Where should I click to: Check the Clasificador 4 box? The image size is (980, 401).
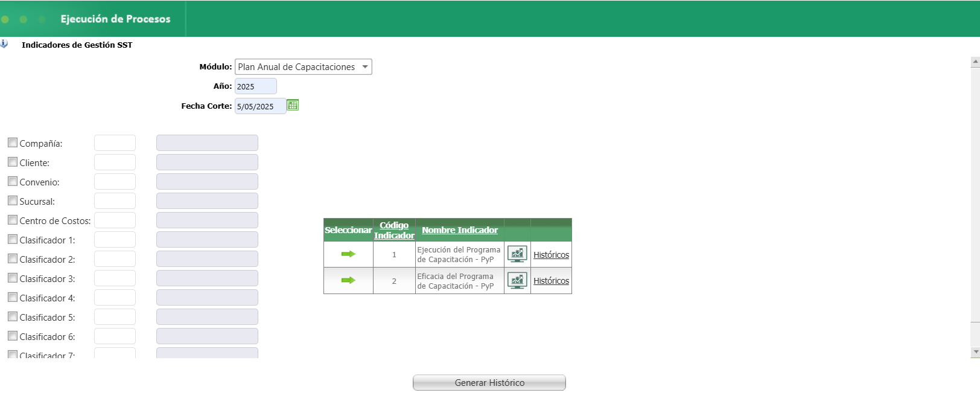click(13, 297)
